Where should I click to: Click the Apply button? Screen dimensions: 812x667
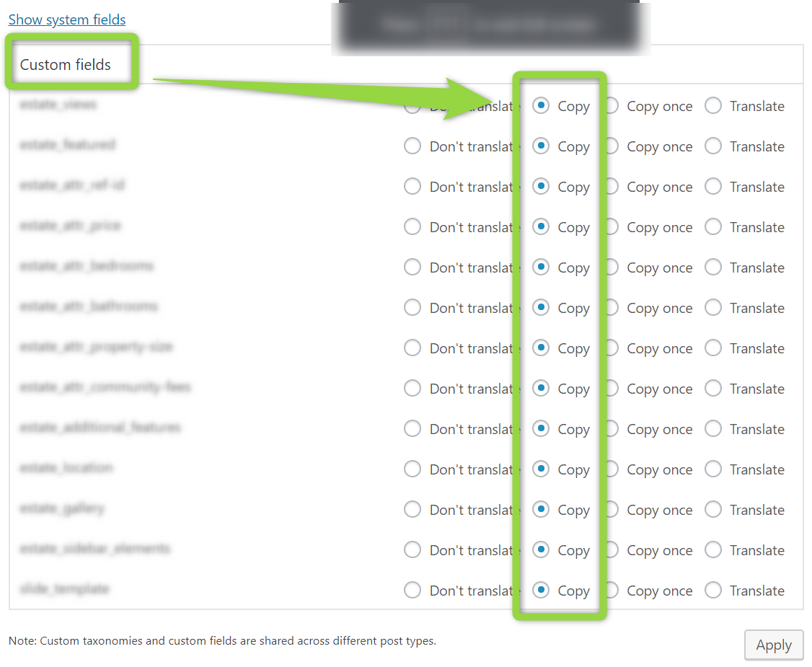[773, 645]
